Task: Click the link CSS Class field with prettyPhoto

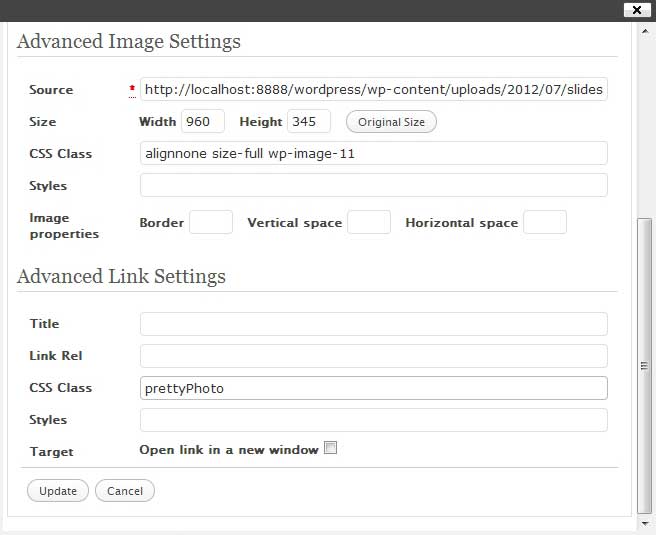Action: tap(373, 388)
